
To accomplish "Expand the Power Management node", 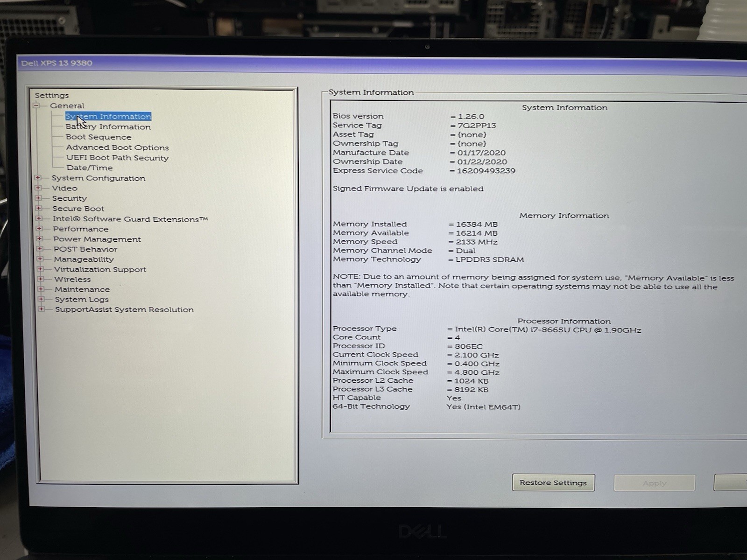I will [x=39, y=238].
